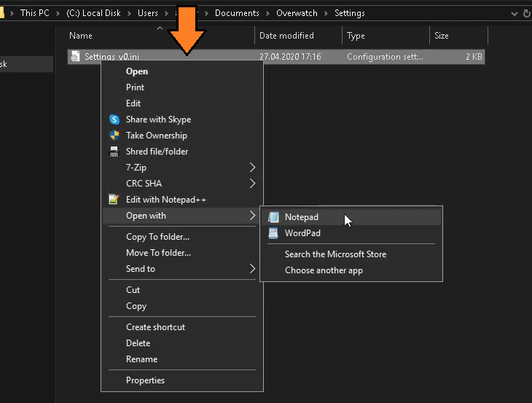Open the CRC SHA menu entry
Screen dimensions: 532x403
182,184
